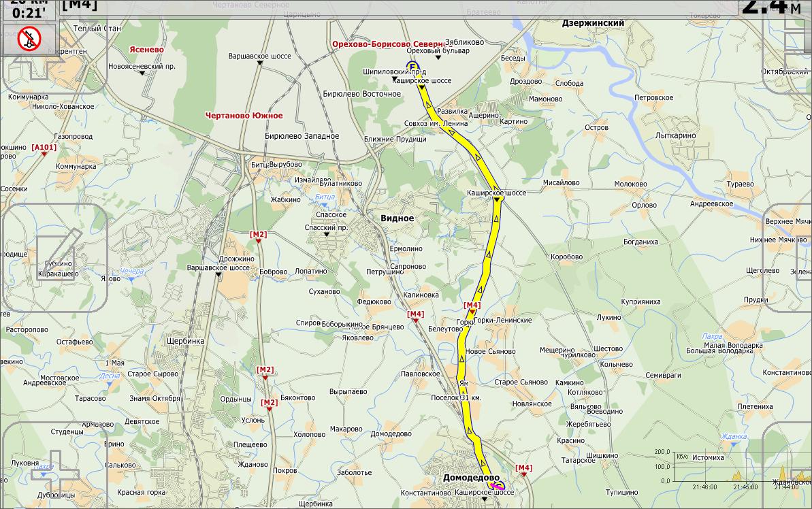This screenshot has width=812, height=509.
Task: Click the Молоково village label
Action: point(630,184)
